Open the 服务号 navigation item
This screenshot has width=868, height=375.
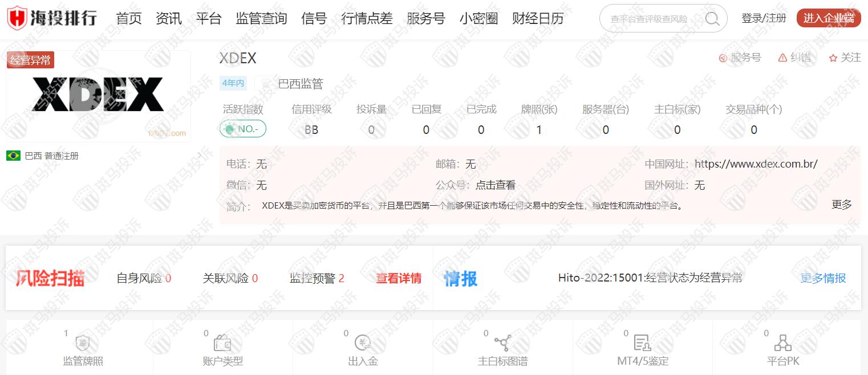point(426,19)
